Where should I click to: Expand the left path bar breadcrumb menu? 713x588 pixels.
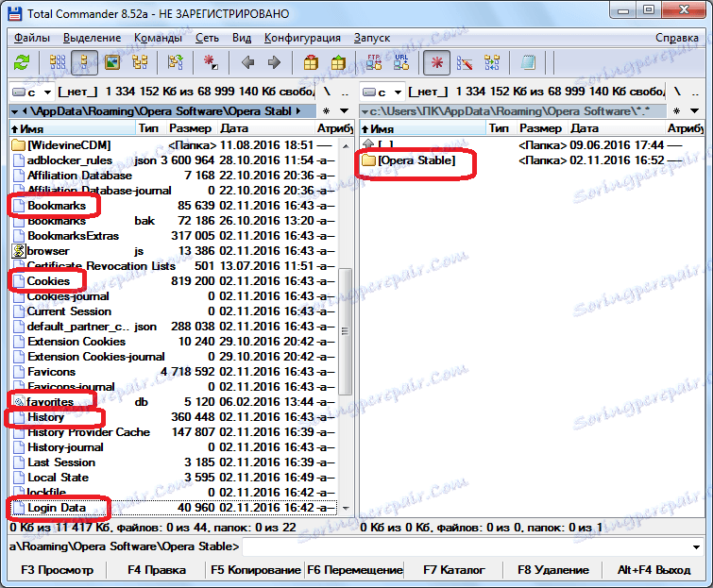tap(14, 111)
